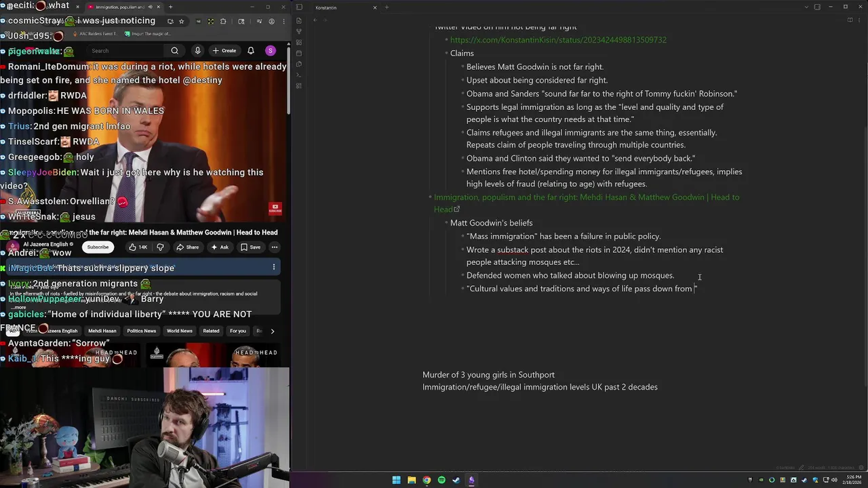
Task: Like the video with 14K likes
Action: [x=138, y=247]
